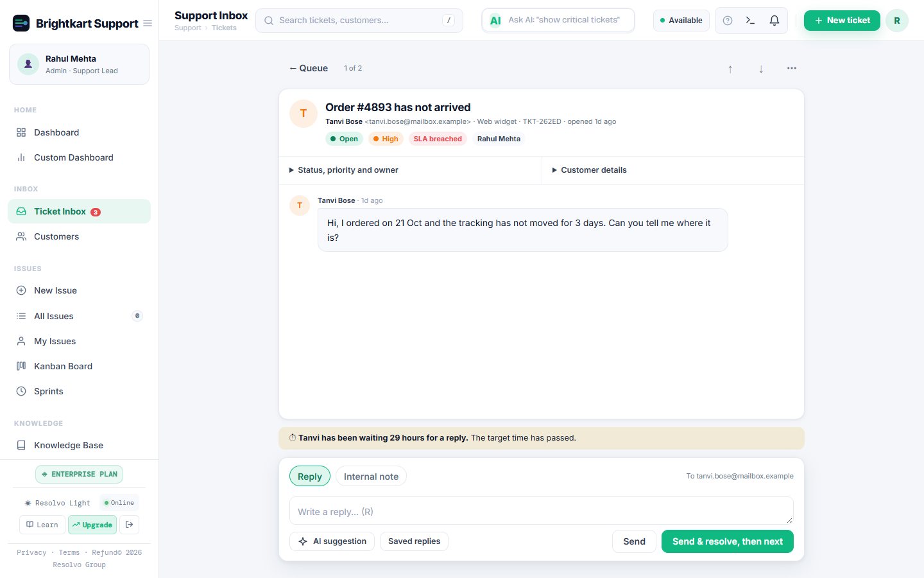Click into the Write a reply box
924x578 pixels.
pyautogui.click(x=542, y=511)
